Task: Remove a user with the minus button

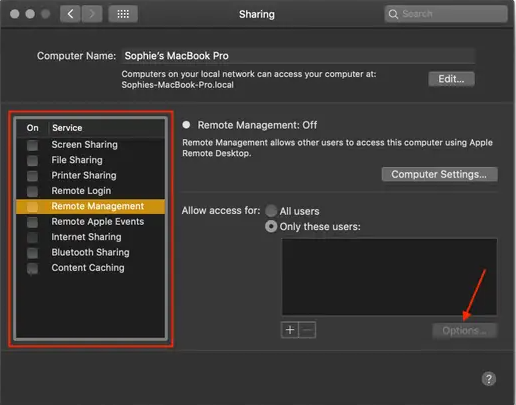Action: pos(307,330)
